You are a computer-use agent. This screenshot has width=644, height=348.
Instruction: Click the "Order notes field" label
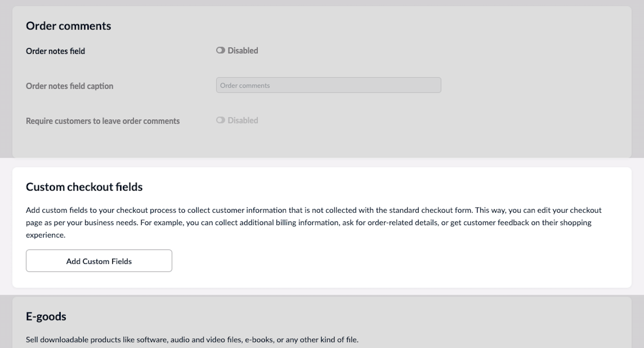tap(55, 51)
